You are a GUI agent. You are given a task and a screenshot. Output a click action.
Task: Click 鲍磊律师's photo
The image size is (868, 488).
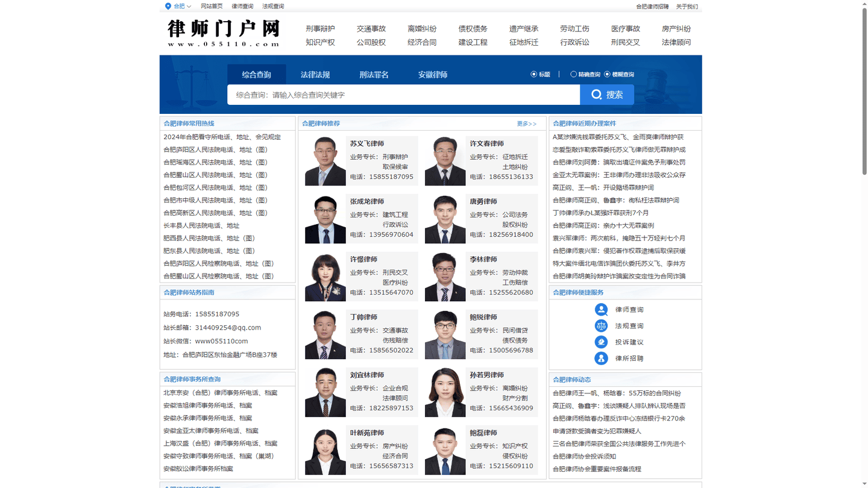point(445,450)
